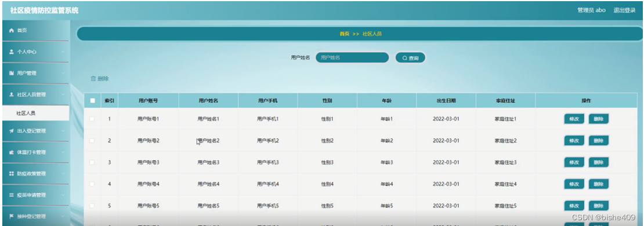Click the 疫苗申请管理 menu label
The height and width of the screenshot is (226, 644).
point(31,195)
